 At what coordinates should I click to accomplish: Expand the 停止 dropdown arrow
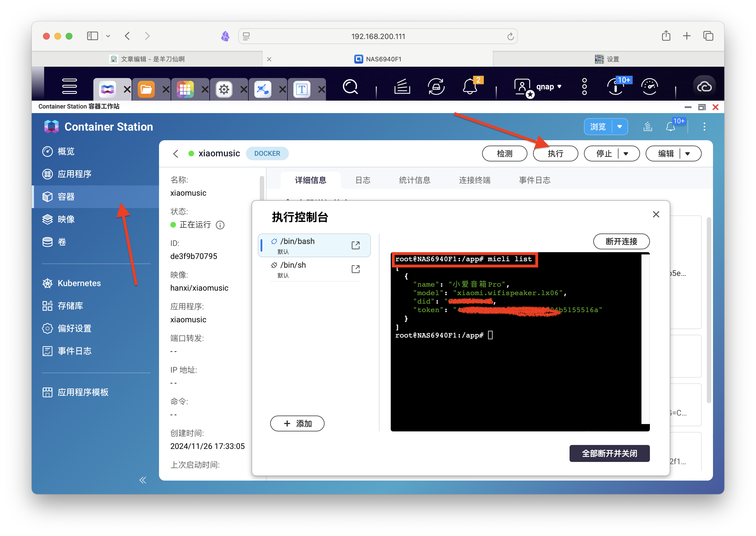tap(626, 154)
